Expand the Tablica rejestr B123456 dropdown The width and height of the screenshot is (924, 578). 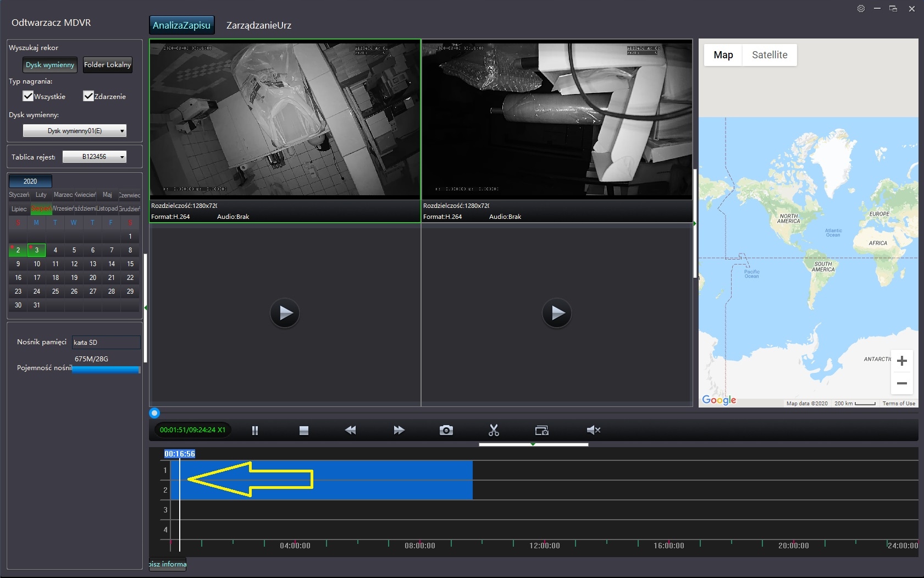95,157
